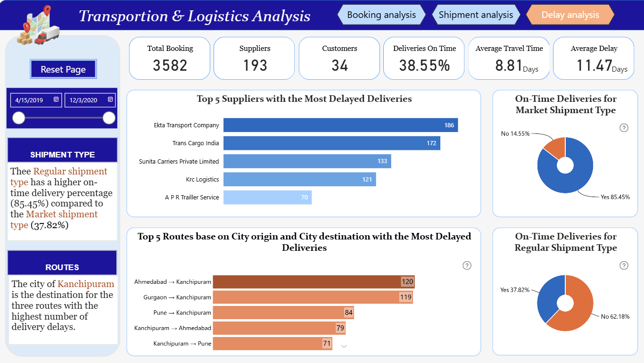Click the 'Yes 85.45%' donut label
Viewport: 644px width, 363px height.
(615, 197)
